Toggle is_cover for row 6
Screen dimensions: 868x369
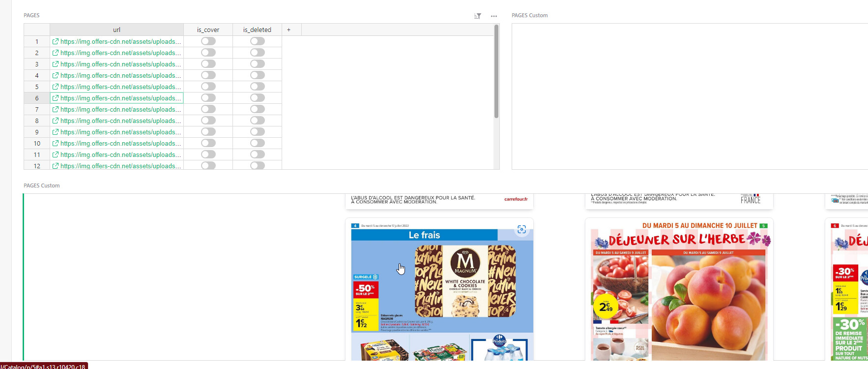coord(208,98)
